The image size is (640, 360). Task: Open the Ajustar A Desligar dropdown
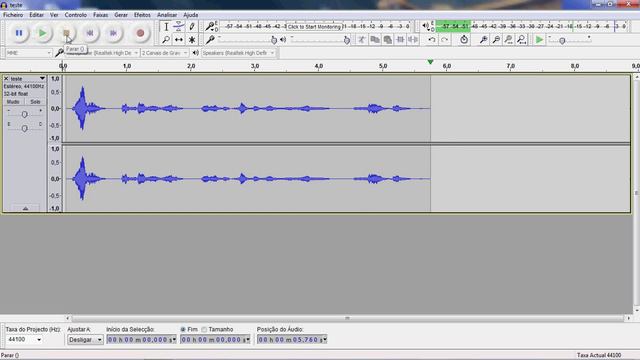85,340
